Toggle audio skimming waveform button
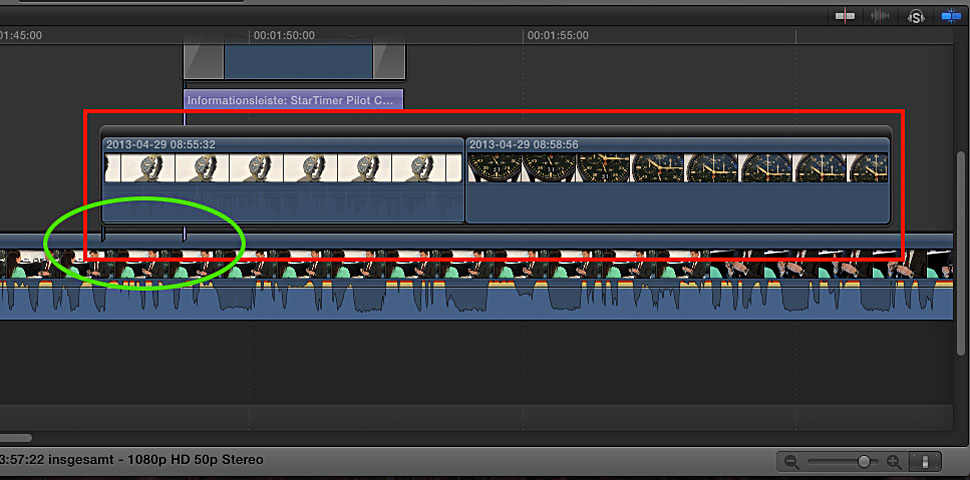970x480 pixels. (x=881, y=16)
